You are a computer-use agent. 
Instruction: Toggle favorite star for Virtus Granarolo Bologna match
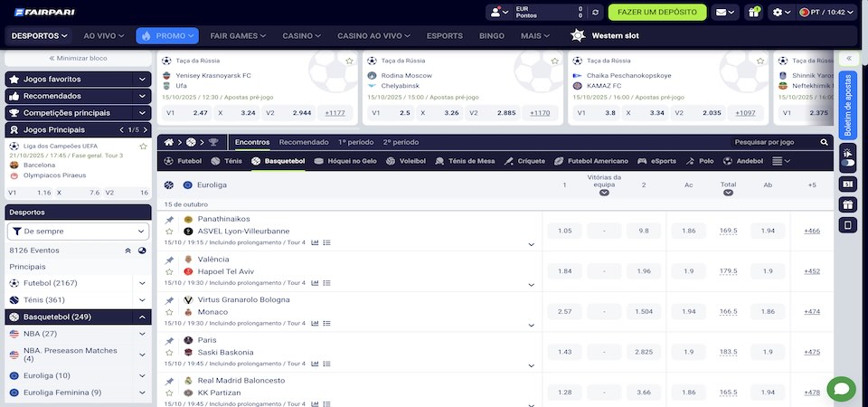tap(169, 312)
